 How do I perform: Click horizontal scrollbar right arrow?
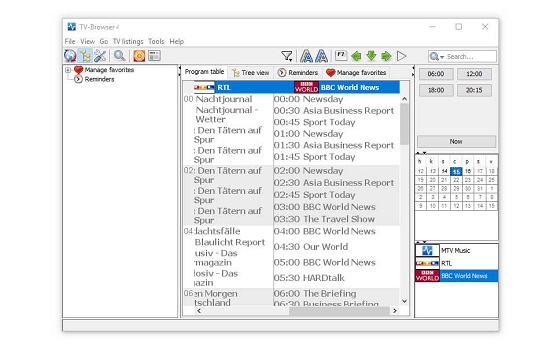click(x=395, y=311)
